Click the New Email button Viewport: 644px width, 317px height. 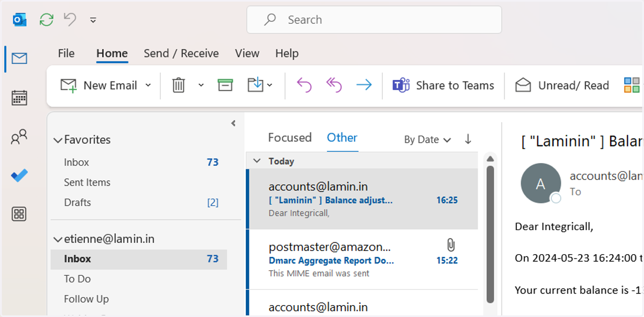(x=99, y=85)
